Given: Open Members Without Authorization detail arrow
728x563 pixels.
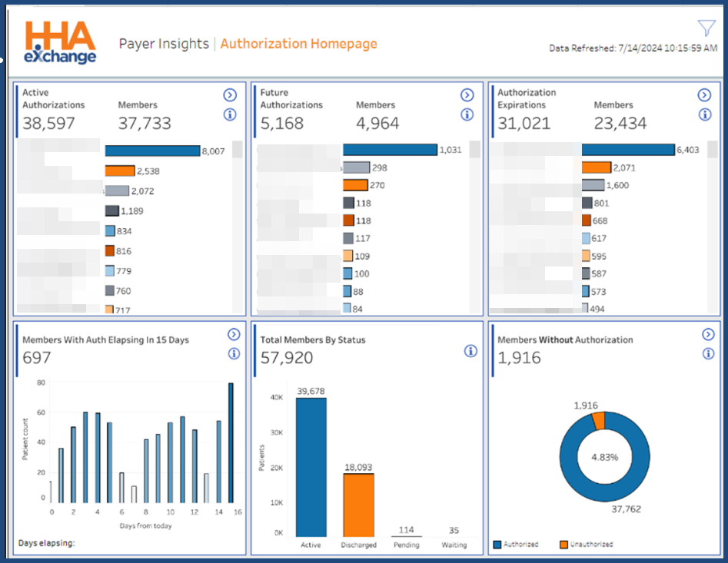Looking at the screenshot, I should click(708, 335).
